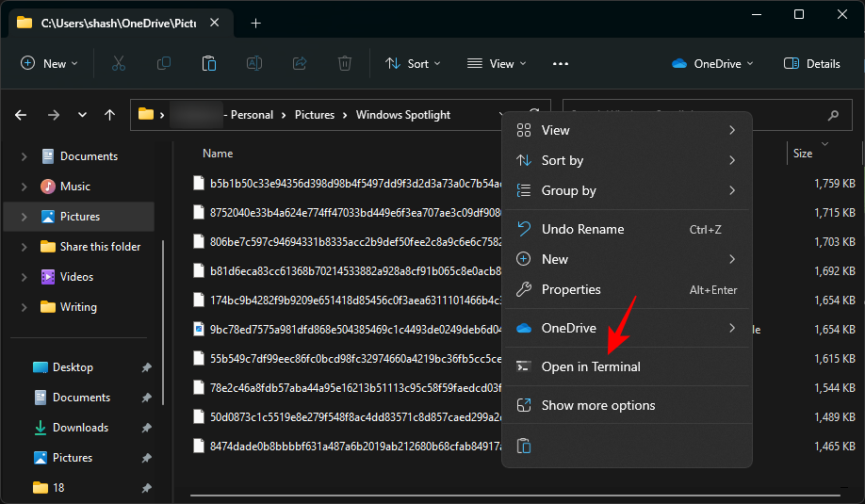
Task: Expand the Music folder in sidebar
Action: click(x=24, y=187)
